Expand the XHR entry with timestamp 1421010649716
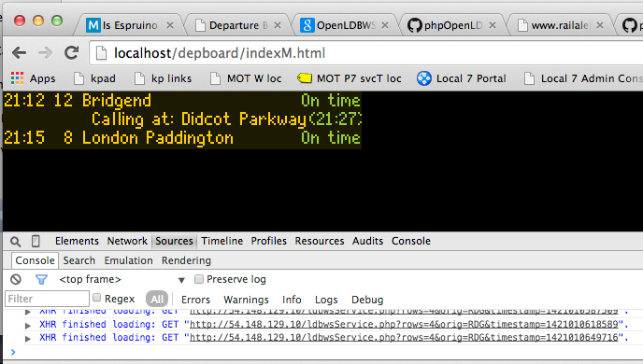643x364 pixels. (x=28, y=339)
